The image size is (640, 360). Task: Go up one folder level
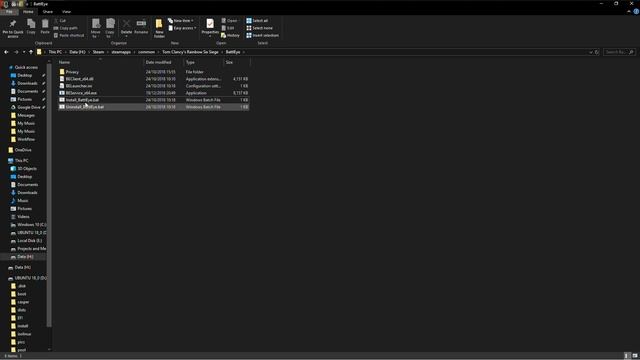pyautogui.click(x=31, y=52)
